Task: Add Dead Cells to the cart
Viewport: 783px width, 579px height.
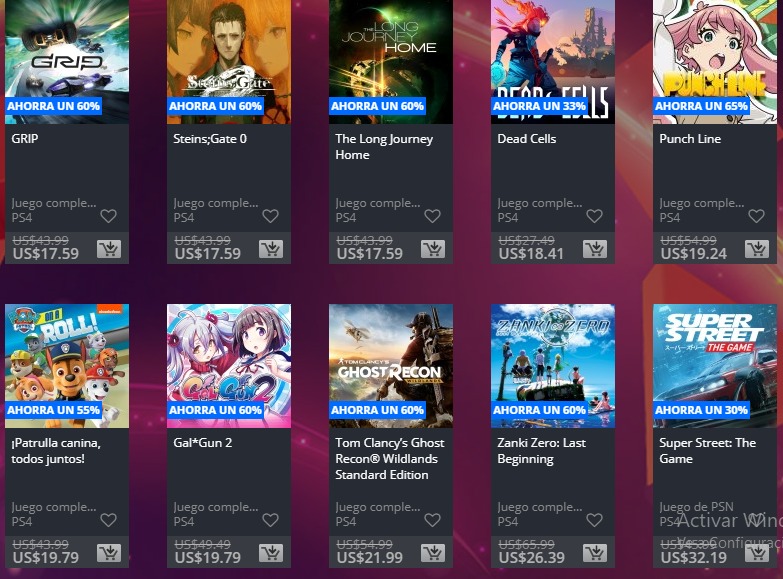Action: [594, 249]
